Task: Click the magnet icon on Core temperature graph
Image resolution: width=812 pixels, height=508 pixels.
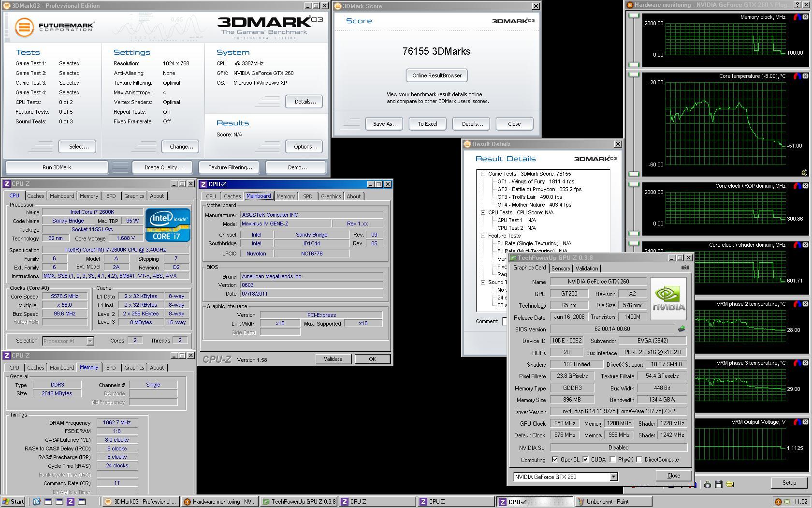Action: click(x=797, y=76)
